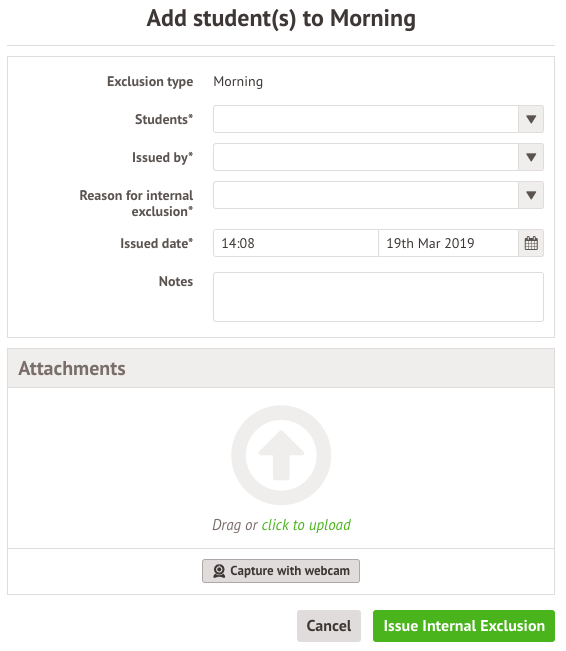This screenshot has height=651, width=566.
Task: Click the 19th Mar 2019 date field
Action: [x=448, y=243]
